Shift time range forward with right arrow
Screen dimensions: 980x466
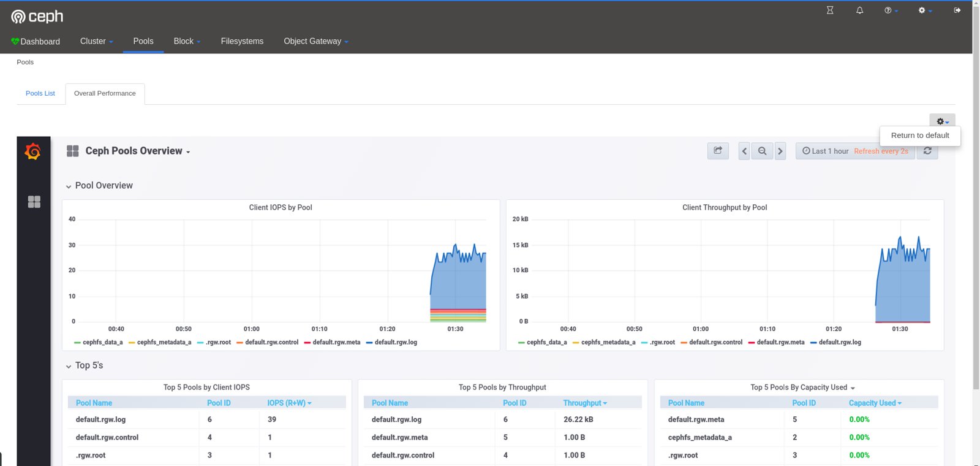780,151
